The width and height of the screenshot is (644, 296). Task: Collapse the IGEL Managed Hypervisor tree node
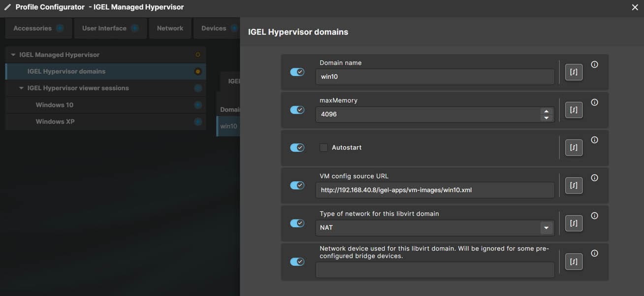[x=13, y=55]
